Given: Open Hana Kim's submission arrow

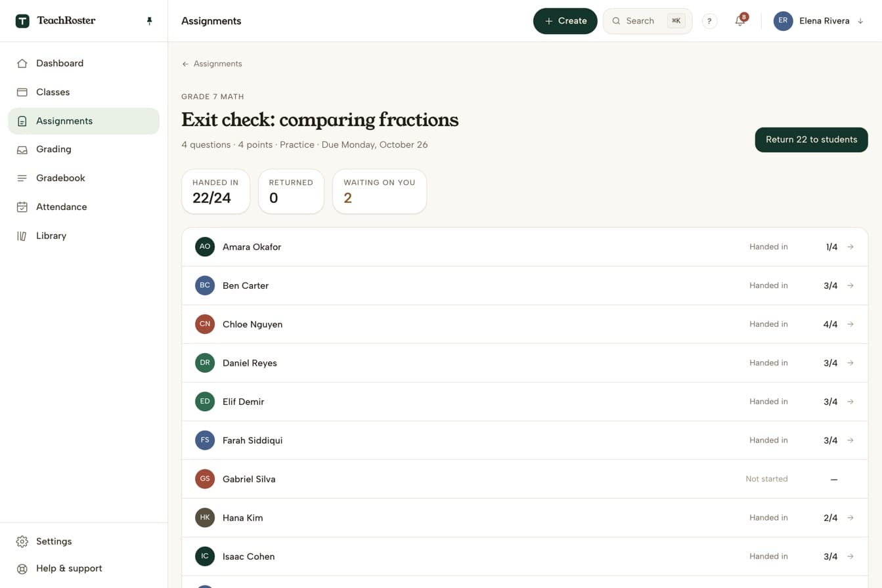Looking at the screenshot, I should tap(850, 518).
